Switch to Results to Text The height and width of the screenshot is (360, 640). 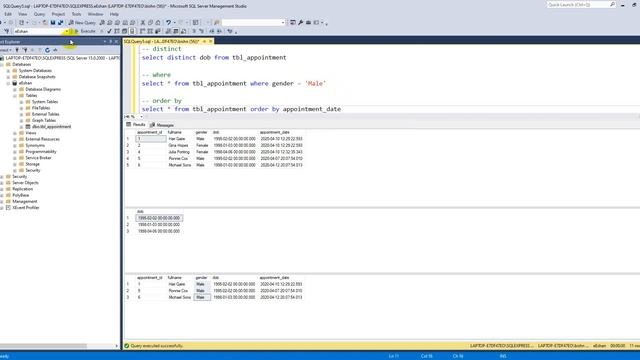168,31
